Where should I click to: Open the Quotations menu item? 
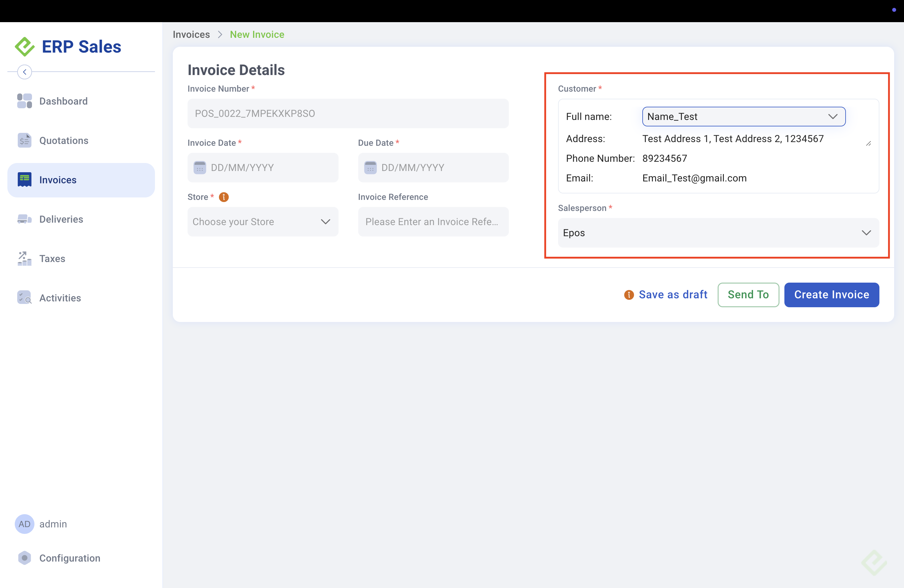click(x=81, y=141)
